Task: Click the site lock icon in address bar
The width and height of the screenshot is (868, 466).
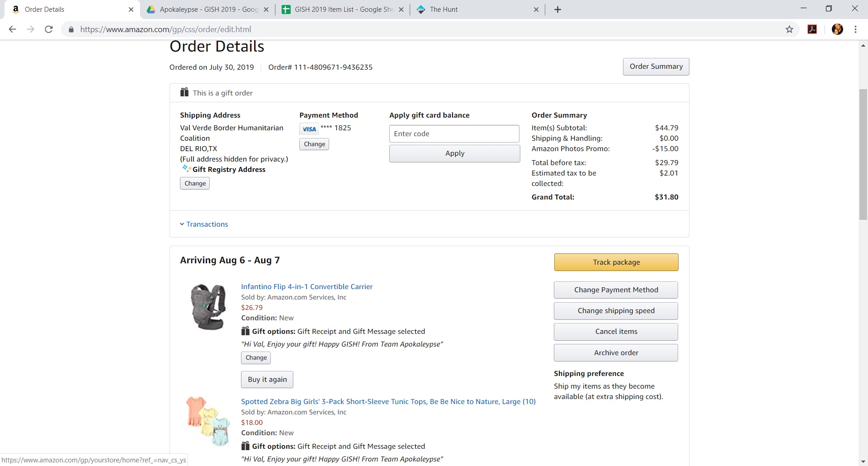Action: pos(71,29)
